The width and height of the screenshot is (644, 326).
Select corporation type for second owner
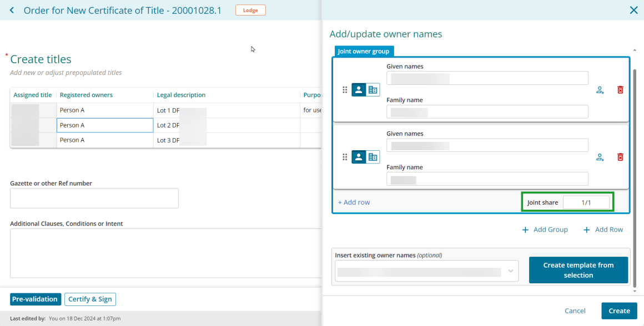(x=373, y=157)
